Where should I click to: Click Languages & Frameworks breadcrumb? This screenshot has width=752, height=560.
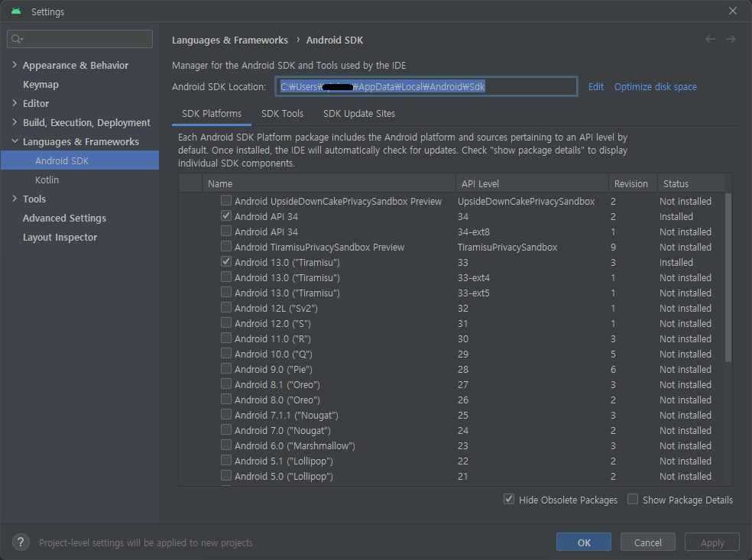click(230, 40)
